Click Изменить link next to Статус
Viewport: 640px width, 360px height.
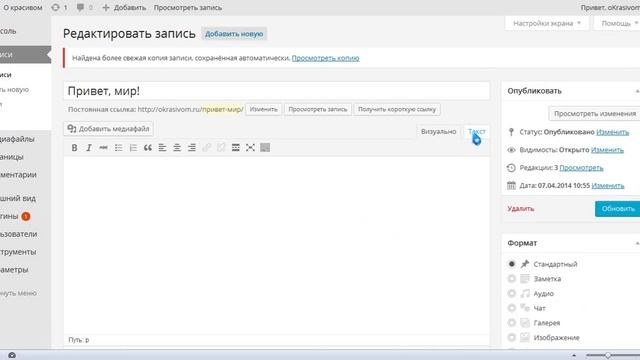[x=612, y=132]
